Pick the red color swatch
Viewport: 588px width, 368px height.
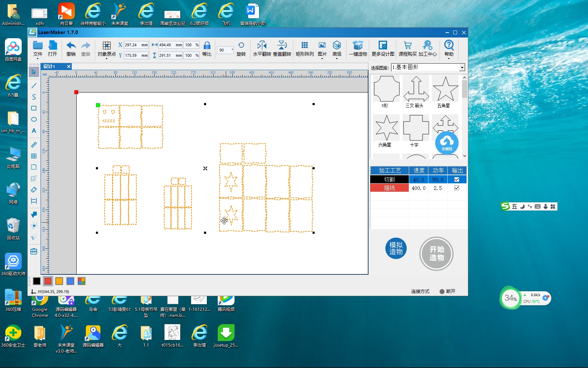[x=48, y=281]
